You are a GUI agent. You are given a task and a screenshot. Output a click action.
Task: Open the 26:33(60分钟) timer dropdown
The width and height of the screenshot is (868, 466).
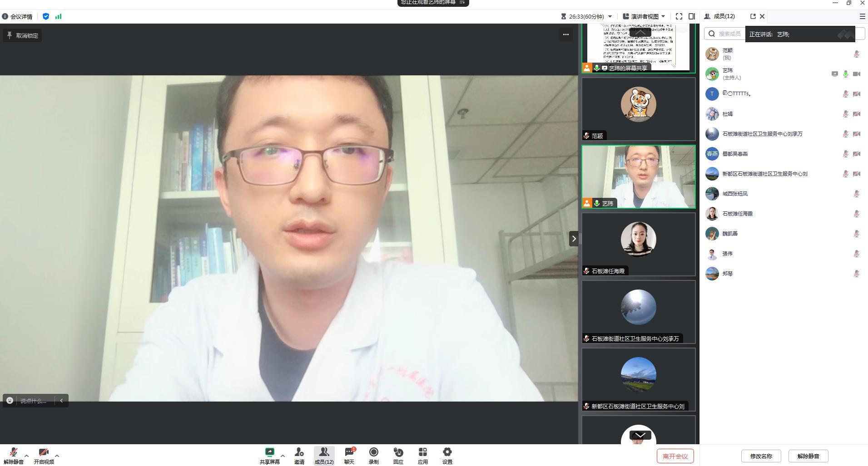586,16
